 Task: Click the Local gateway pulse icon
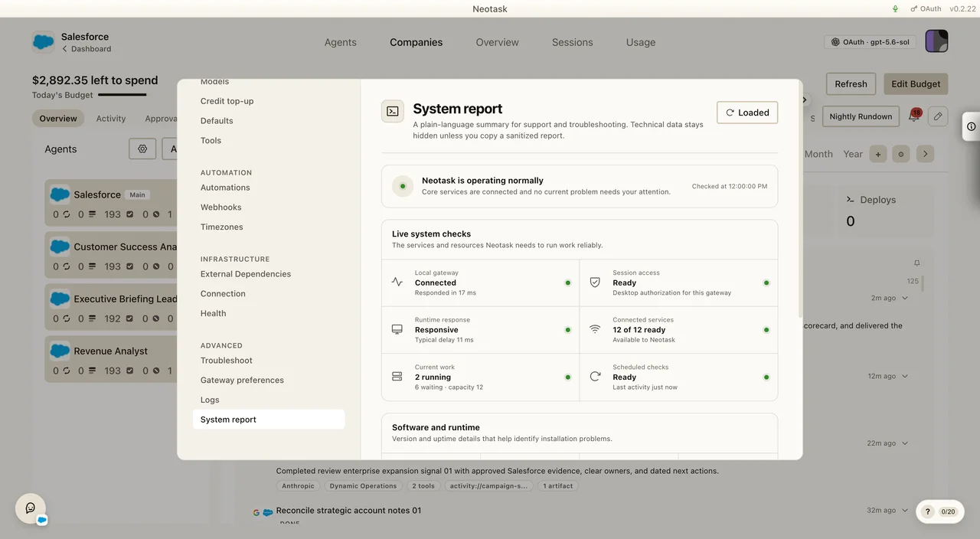tap(397, 282)
